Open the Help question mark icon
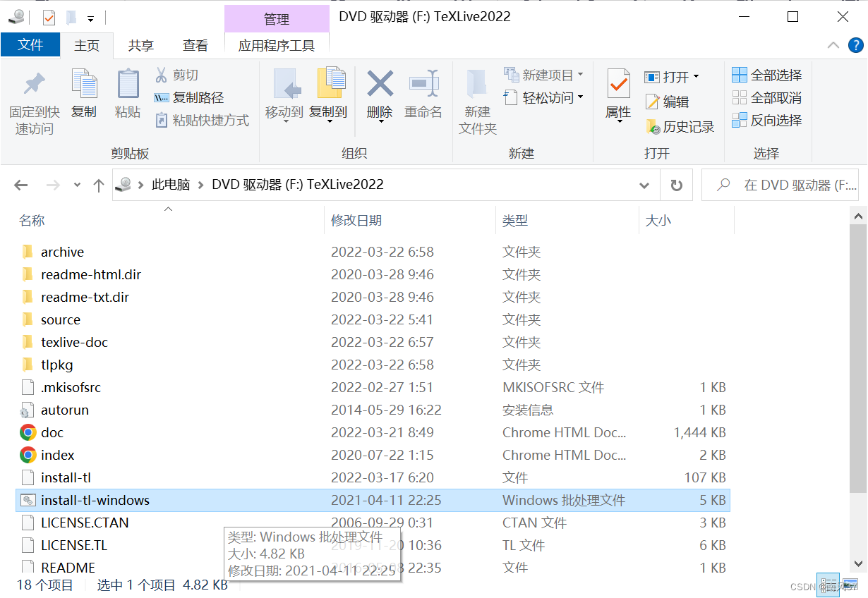 (855, 45)
